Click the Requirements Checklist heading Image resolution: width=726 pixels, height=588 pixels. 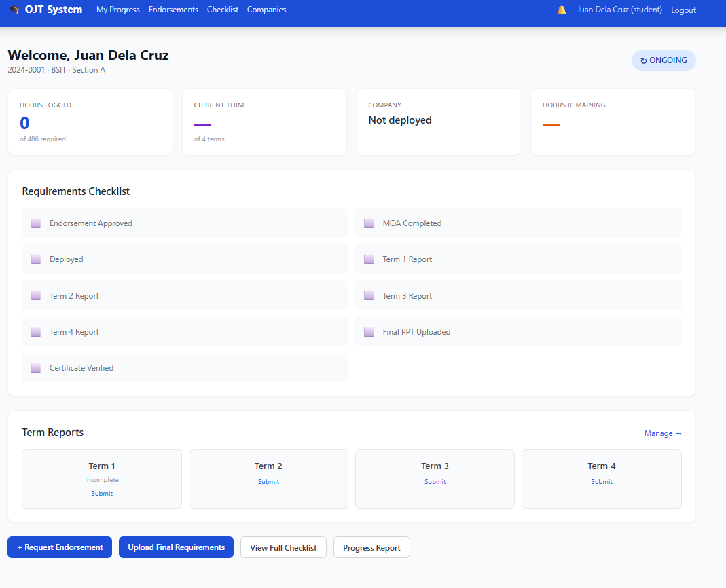76,191
